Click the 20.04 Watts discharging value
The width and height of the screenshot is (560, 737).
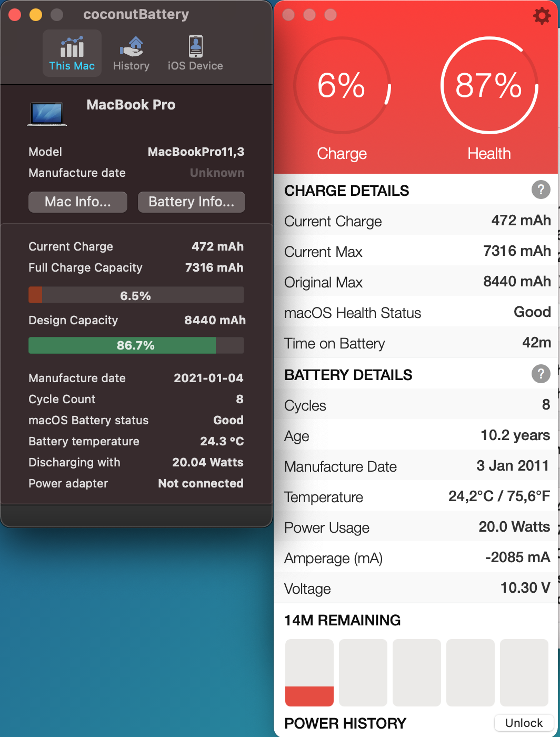(208, 463)
